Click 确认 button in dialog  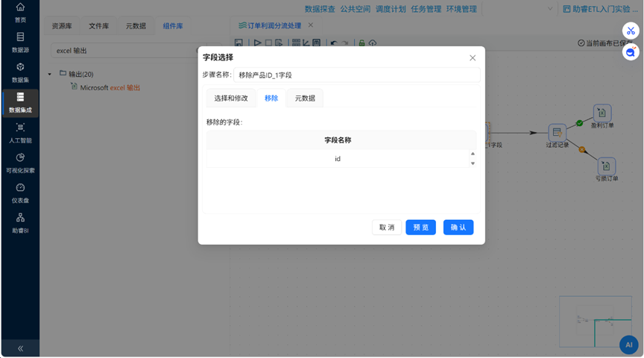coord(458,227)
